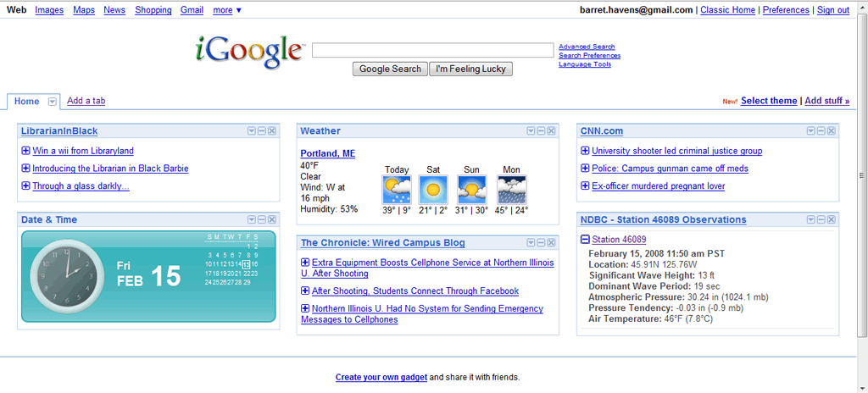The width and height of the screenshot is (868, 393).
Task: Minimize the NDBC Station 46089 gadget
Action: 821,219
